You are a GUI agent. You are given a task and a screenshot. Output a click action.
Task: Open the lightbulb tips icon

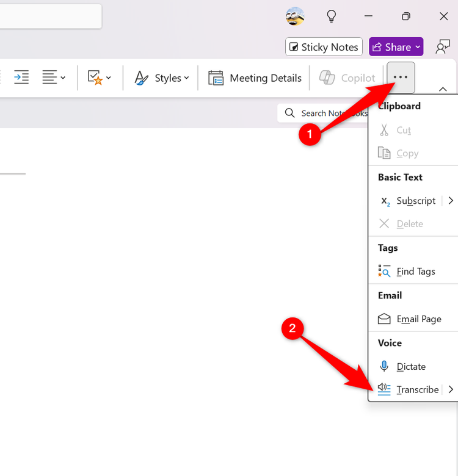coord(332,16)
